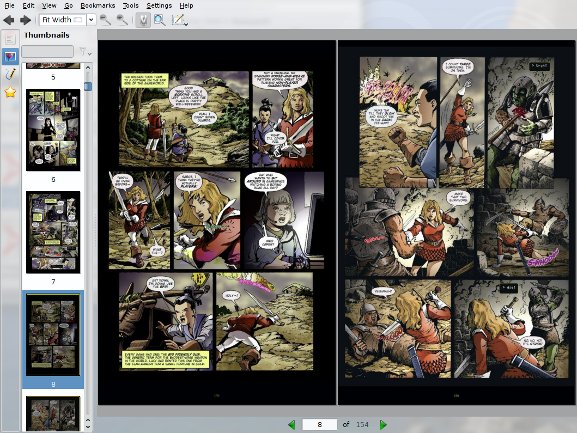Click the right comic page in the viewer

point(456,222)
